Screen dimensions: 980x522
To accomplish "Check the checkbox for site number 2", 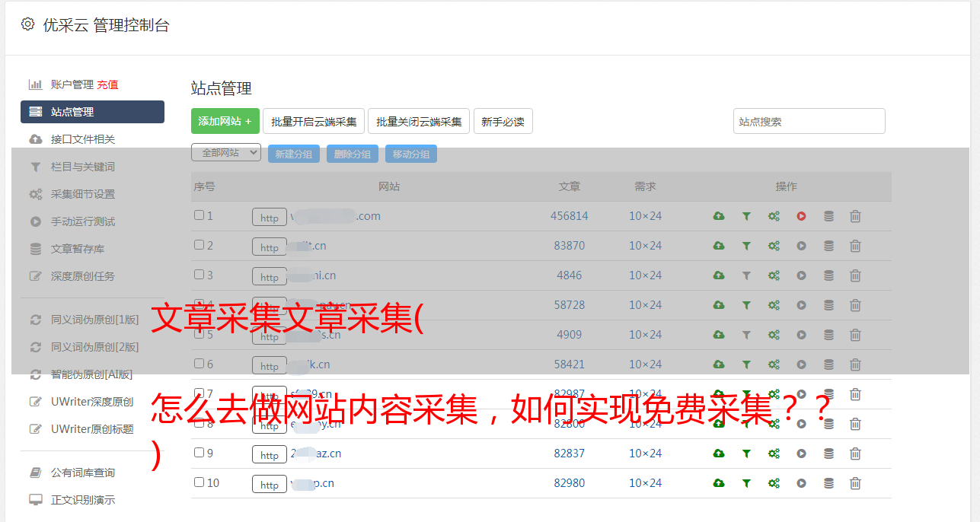I will [x=199, y=245].
